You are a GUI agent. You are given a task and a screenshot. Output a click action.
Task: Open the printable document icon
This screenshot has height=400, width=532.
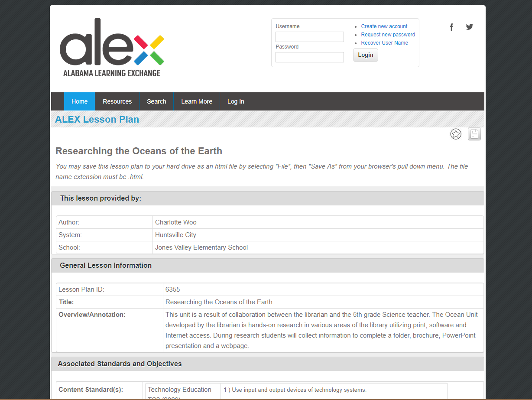[474, 134]
